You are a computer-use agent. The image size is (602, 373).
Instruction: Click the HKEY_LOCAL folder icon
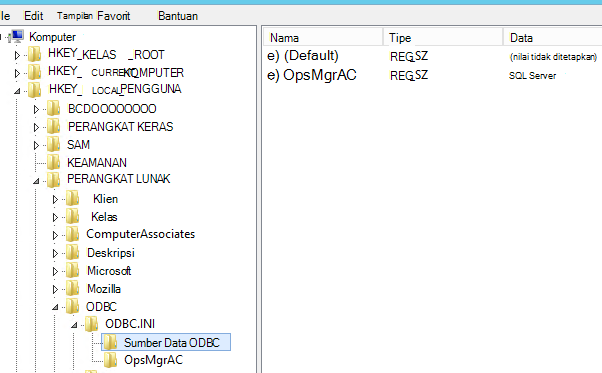(34, 90)
